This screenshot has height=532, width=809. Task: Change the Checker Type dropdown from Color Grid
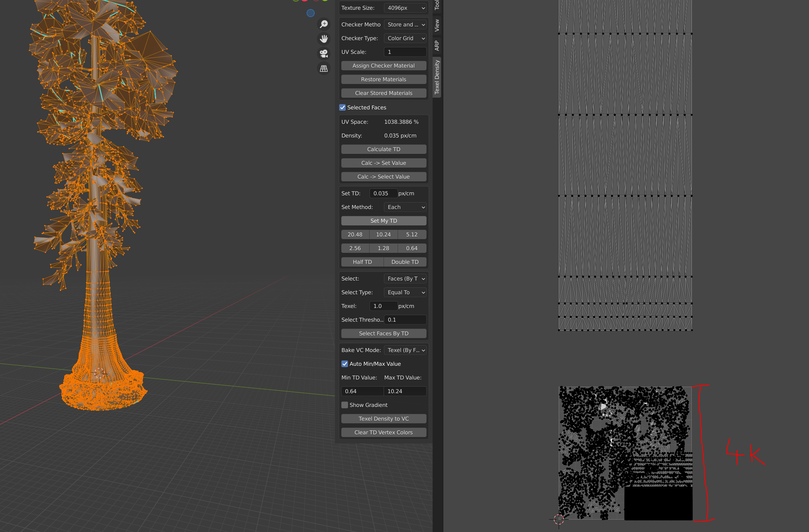point(405,38)
